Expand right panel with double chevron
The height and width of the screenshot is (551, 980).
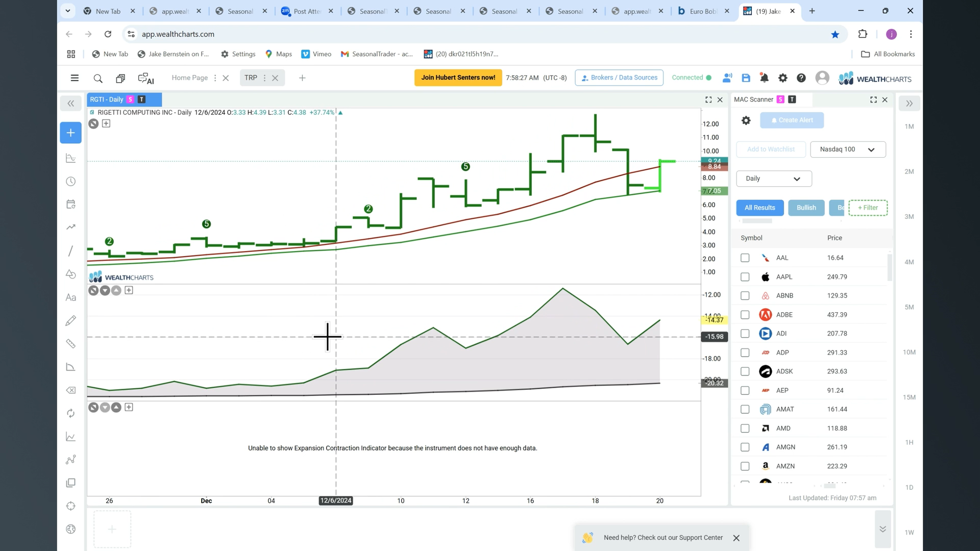click(909, 104)
